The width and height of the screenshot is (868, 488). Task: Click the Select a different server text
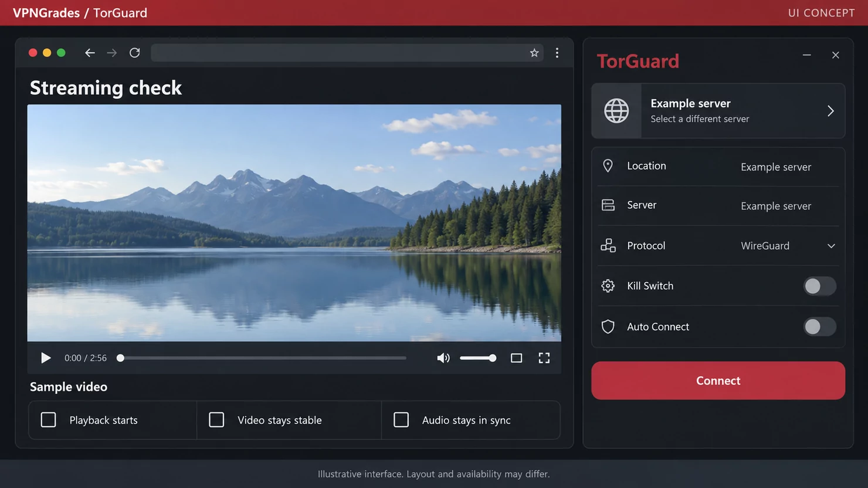click(x=700, y=118)
